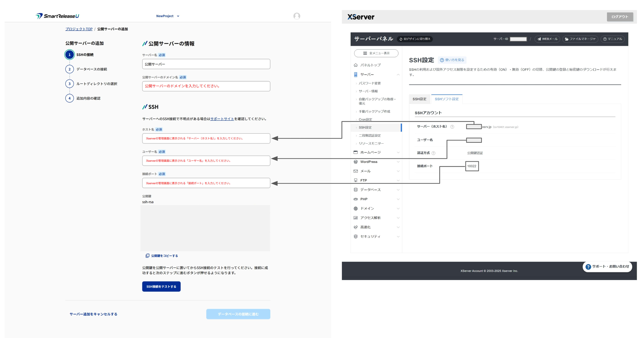This screenshot has height=338, width=644.
Task: Collapse the サーバー sidebar section
Action: [x=398, y=74]
